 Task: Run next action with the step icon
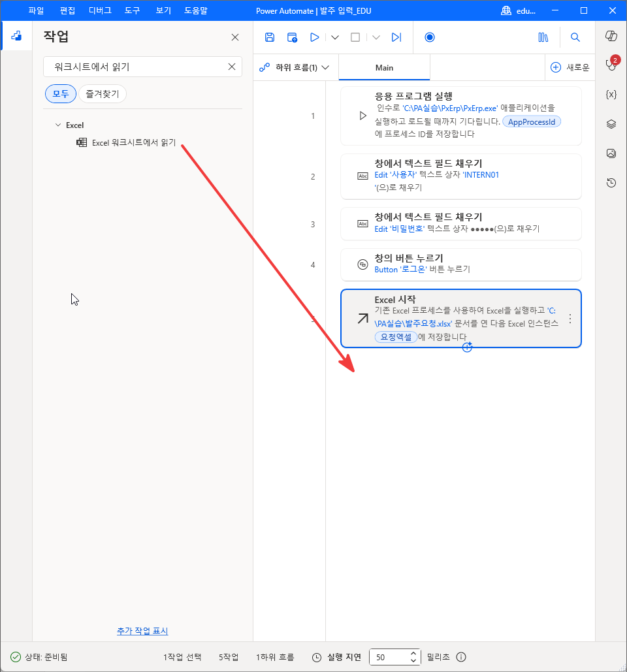click(x=396, y=37)
